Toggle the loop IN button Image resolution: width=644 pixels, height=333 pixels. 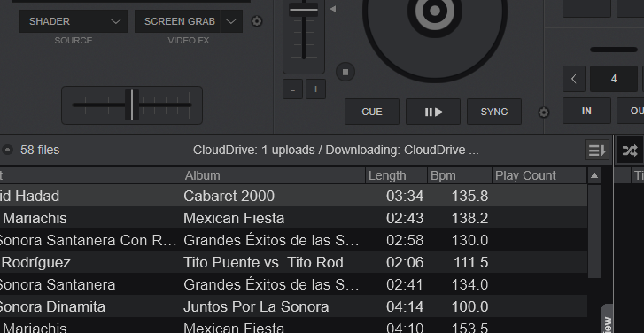tap(586, 111)
